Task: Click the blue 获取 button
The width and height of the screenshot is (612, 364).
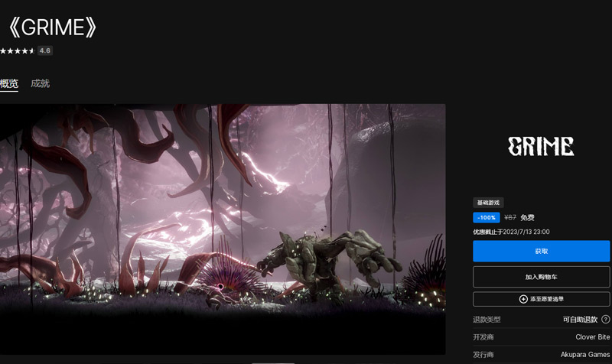Action: pyautogui.click(x=541, y=252)
